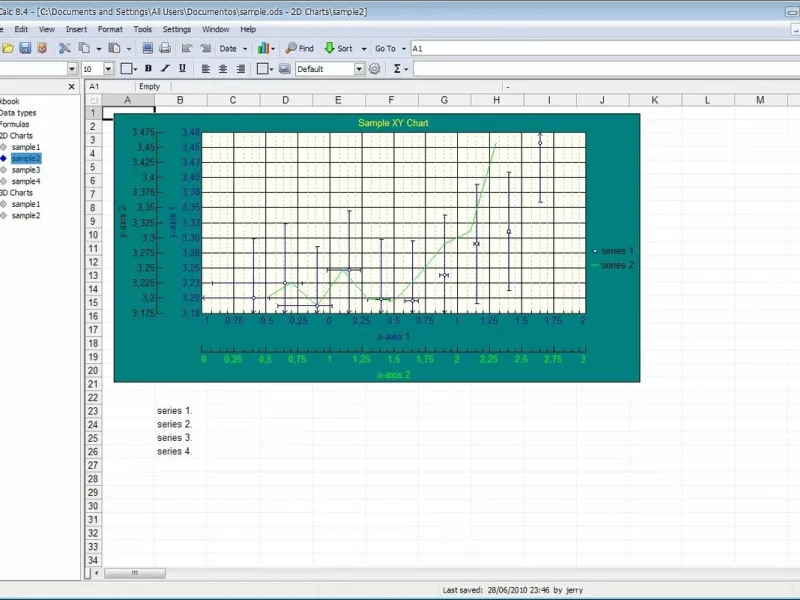Select sample2 under 3D Charts
The width and height of the screenshot is (800, 600).
click(x=26, y=215)
